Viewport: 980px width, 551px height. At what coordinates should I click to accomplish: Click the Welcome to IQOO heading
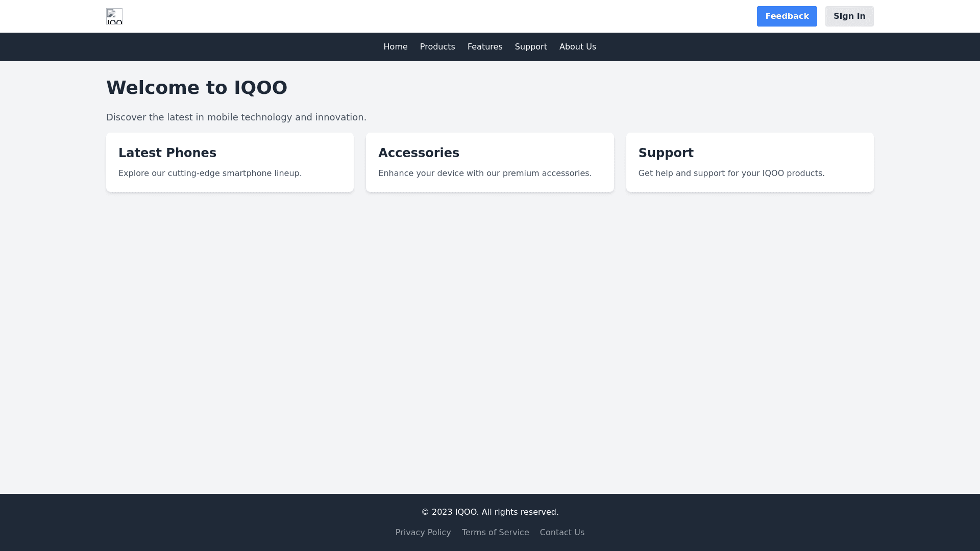tap(197, 88)
